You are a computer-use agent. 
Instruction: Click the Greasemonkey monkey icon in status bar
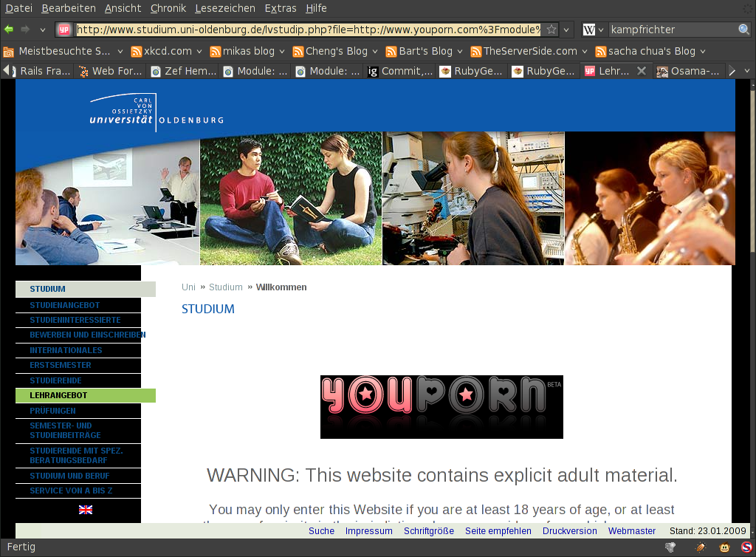(x=725, y=547)
